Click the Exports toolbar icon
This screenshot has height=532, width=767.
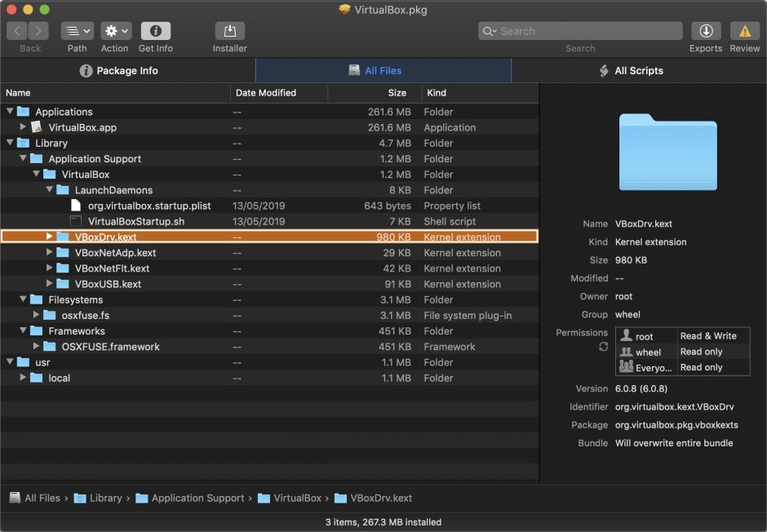point(705,33)
